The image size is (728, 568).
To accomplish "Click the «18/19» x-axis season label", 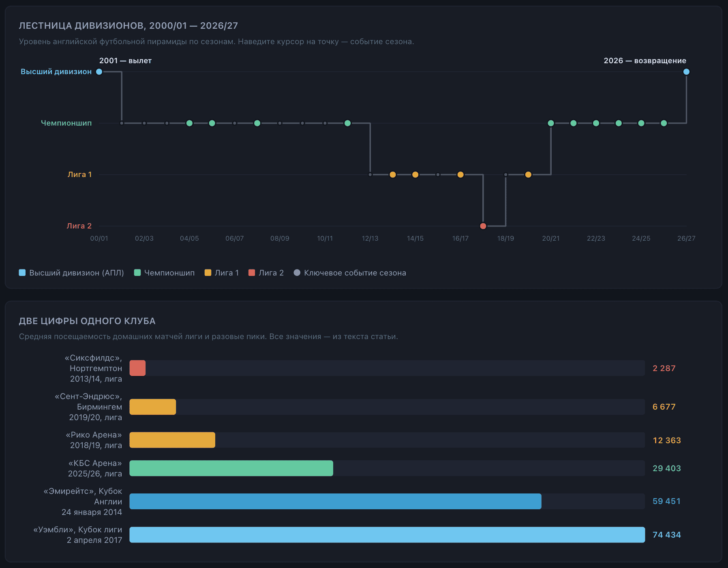I will tap(505, 239).
